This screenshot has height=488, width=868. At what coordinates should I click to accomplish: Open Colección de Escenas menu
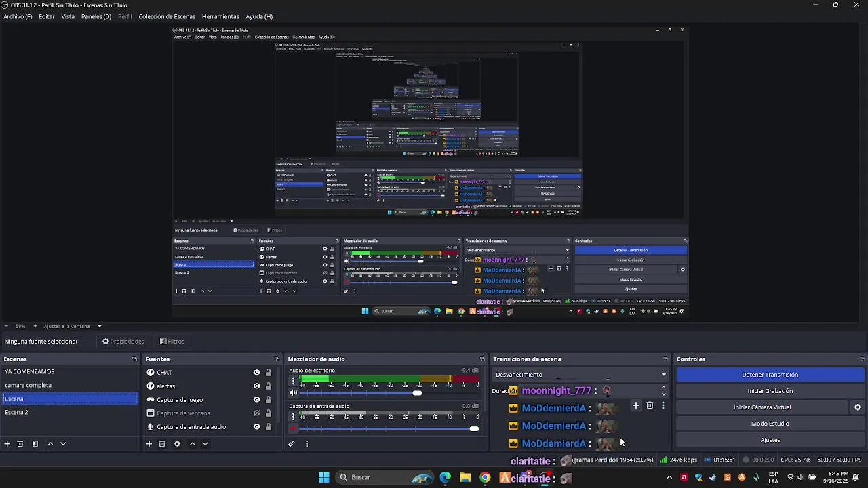coord(167,16)
